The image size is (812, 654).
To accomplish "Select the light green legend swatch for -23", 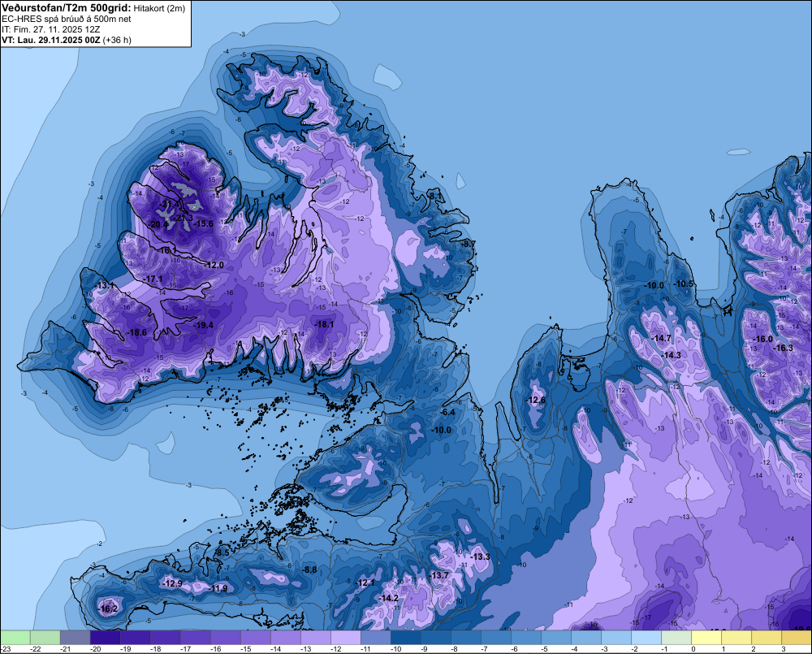I will (x=15, y=638).
